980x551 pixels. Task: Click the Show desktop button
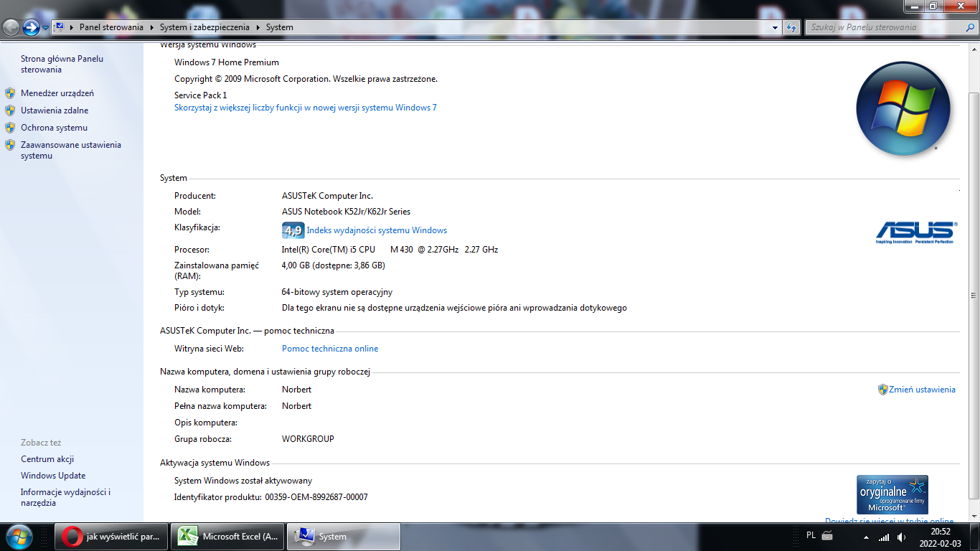[x=975, y=537]
